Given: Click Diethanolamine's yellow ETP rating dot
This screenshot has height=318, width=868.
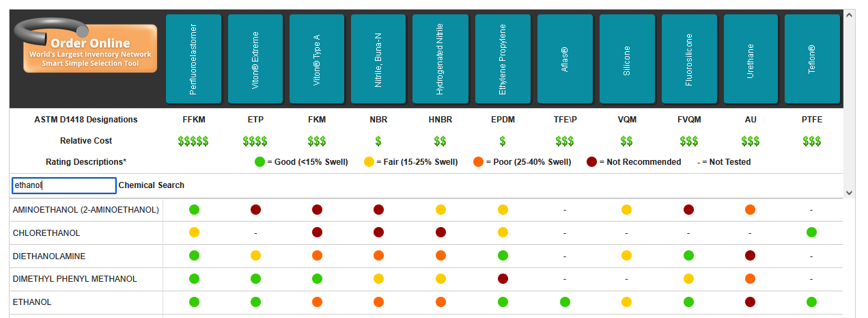Looking at the screenshot, I should click(x=255, y=256).
